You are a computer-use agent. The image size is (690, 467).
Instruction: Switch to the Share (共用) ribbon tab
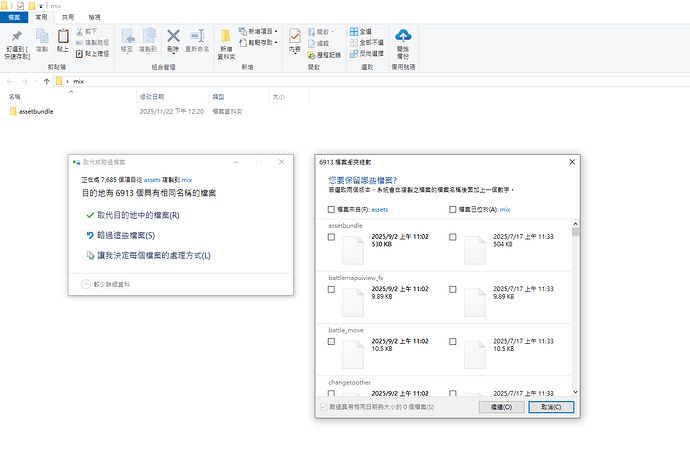(68, 18)
